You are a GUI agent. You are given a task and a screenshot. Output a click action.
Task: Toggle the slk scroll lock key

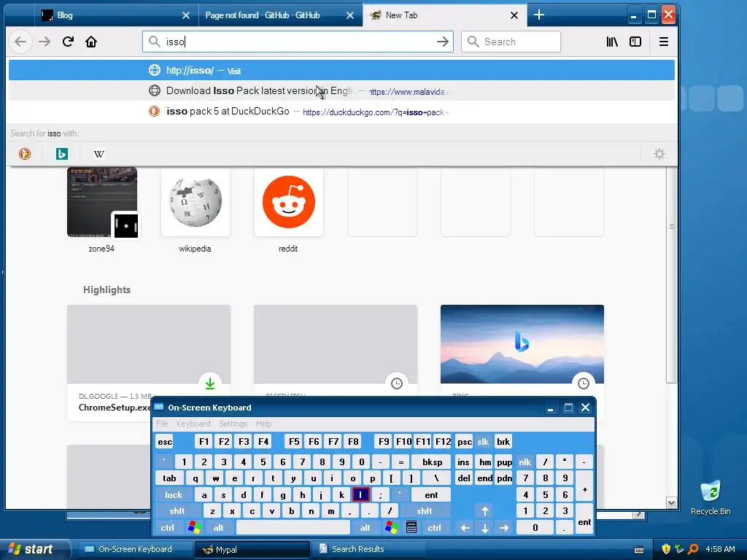(483, 442)
